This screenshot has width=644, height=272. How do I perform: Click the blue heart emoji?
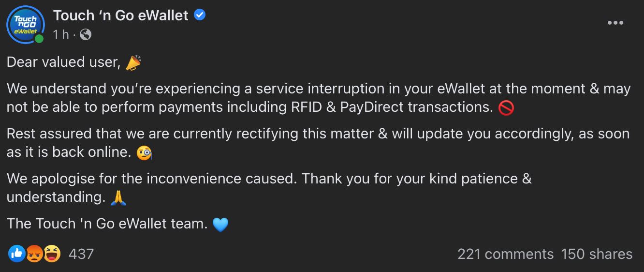coord(220,224)
